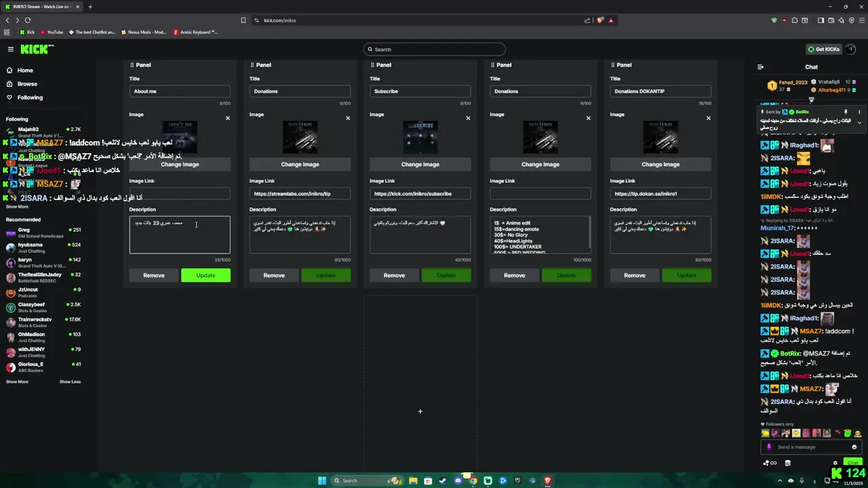Bookmark this page icon in address bar
The image size is (868, 488).
tap(243, 20)
